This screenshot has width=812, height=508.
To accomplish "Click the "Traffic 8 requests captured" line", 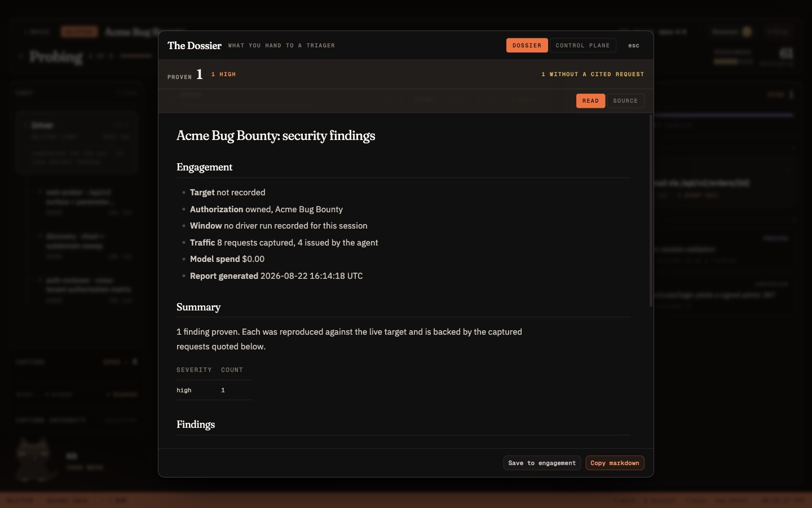I will click(x=284, y=243).
